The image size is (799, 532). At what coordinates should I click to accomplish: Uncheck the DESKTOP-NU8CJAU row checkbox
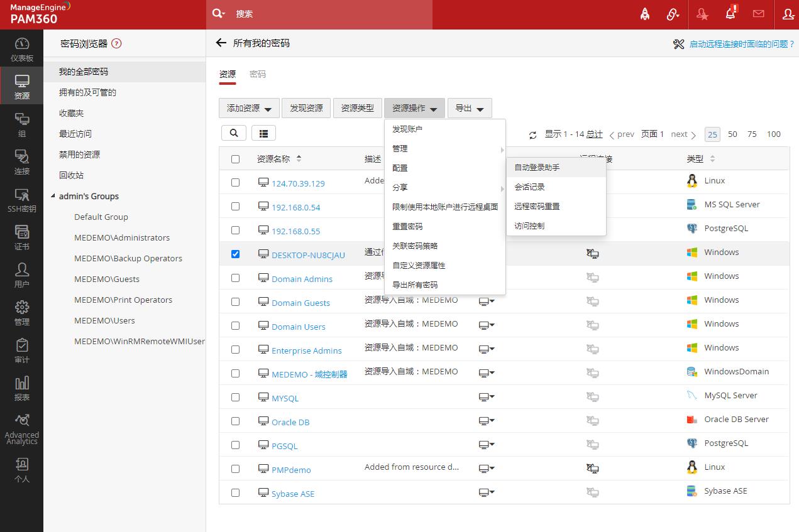point(235,254)
